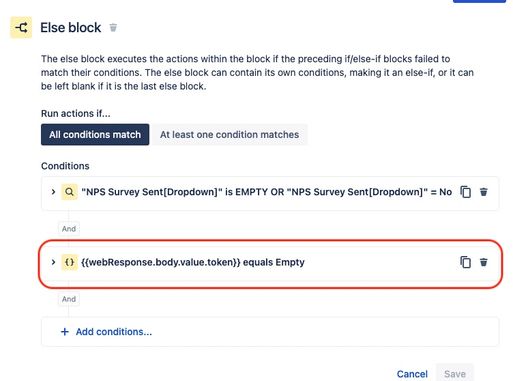Click the JQL magnifier condition icon
The height and width of the screenshot is (381, 513).
(x=69, y=192)
